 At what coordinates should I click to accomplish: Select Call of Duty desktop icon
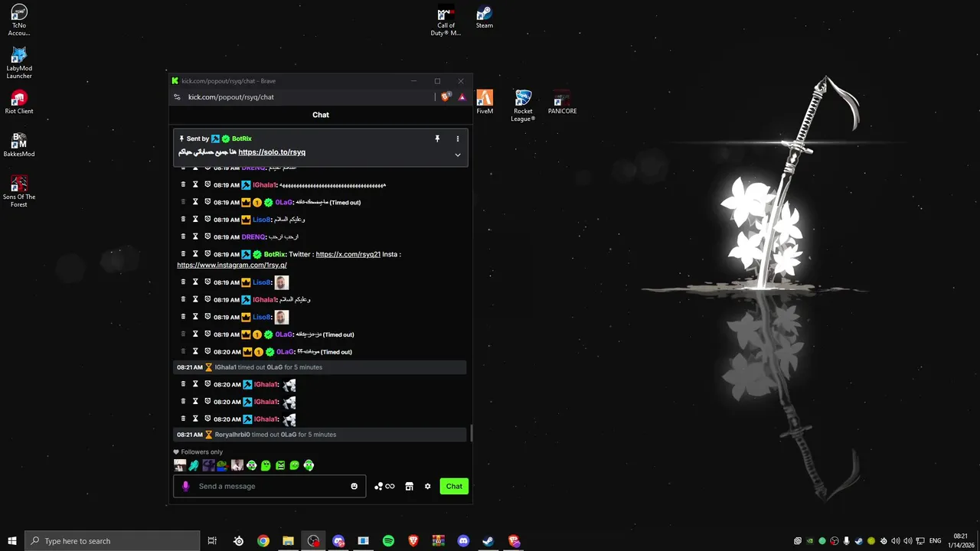(446, 20)
